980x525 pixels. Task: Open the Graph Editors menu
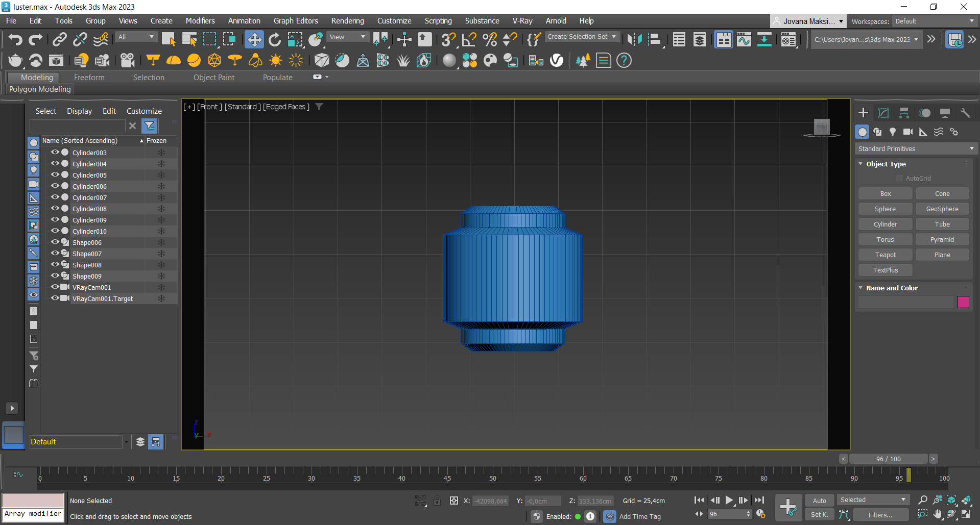click(296, 21)
